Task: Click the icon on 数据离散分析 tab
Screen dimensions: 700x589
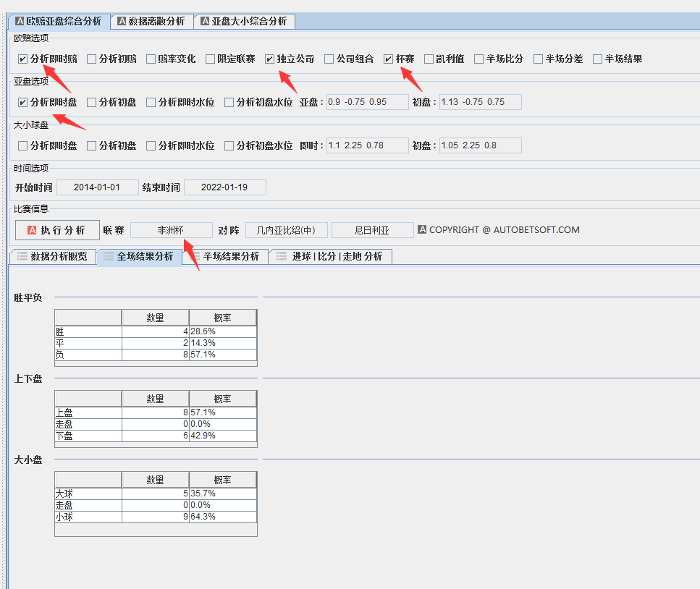Action: pos(122,21)
